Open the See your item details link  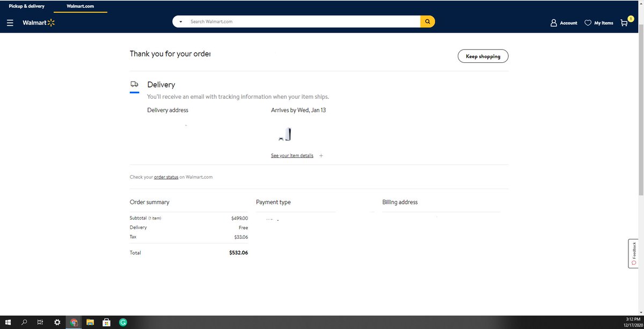click(292, 156)
